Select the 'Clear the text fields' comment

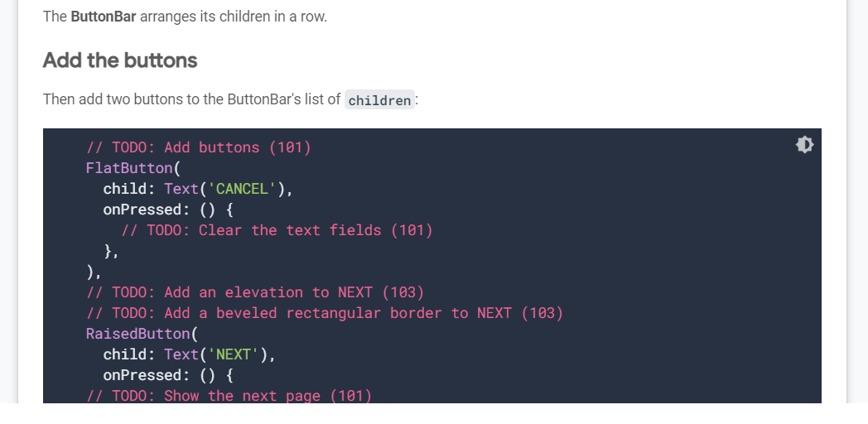[277, 230]
